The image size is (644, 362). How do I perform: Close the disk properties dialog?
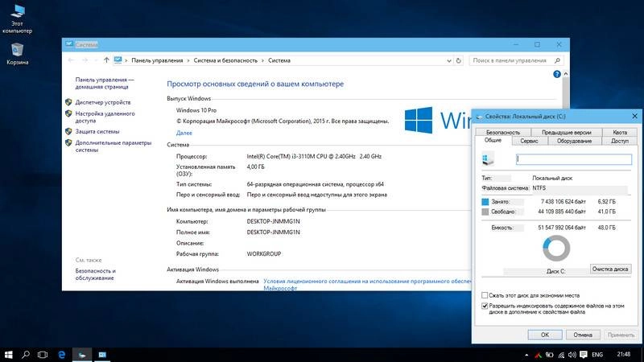634,116
